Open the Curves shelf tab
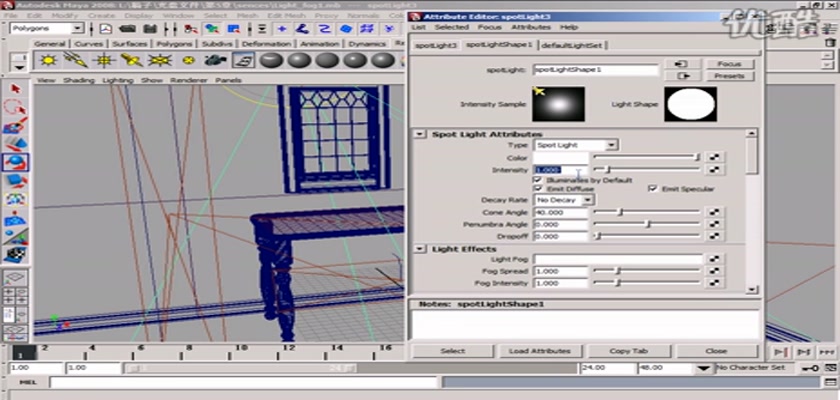The width and height of the screenshot is (840, 400). 88,44
